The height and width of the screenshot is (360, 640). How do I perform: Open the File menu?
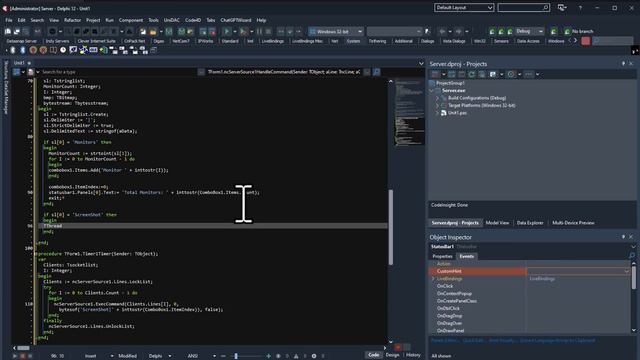click(x=9, y=20)
